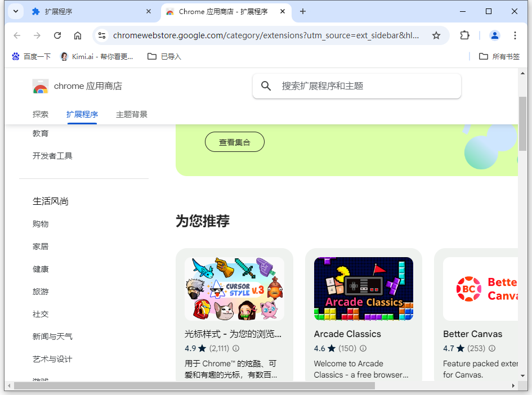Select the 新闻与天气 category

click(52, 336)
